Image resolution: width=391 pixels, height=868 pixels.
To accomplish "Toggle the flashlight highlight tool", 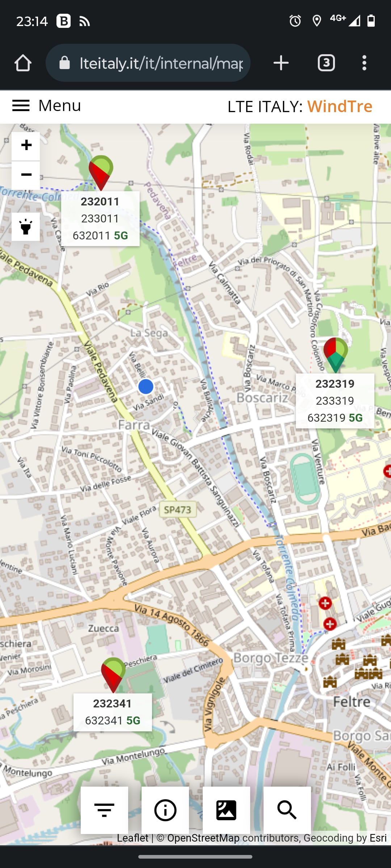I will [26, 227].
